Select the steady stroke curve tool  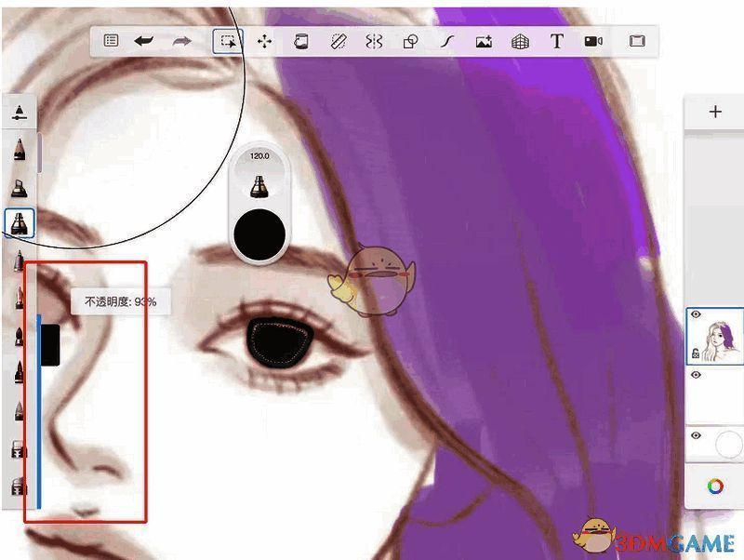coord(447,42)
